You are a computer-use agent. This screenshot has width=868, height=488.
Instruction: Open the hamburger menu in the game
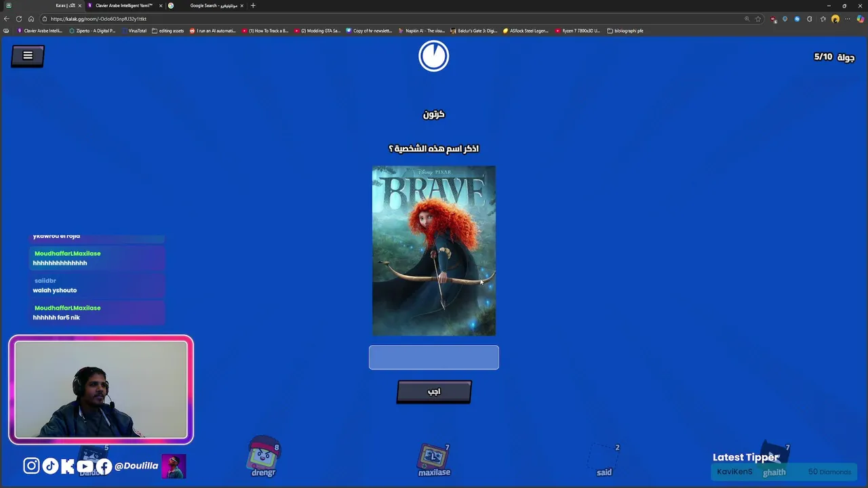point(28,56)
